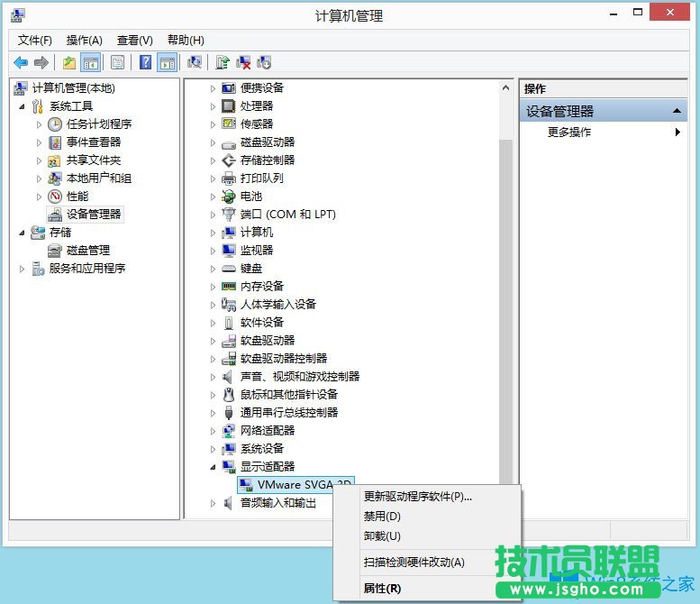The image size is (700, 604).
Task: Open the 操作(A) menu
Action: tap(85, 41)
